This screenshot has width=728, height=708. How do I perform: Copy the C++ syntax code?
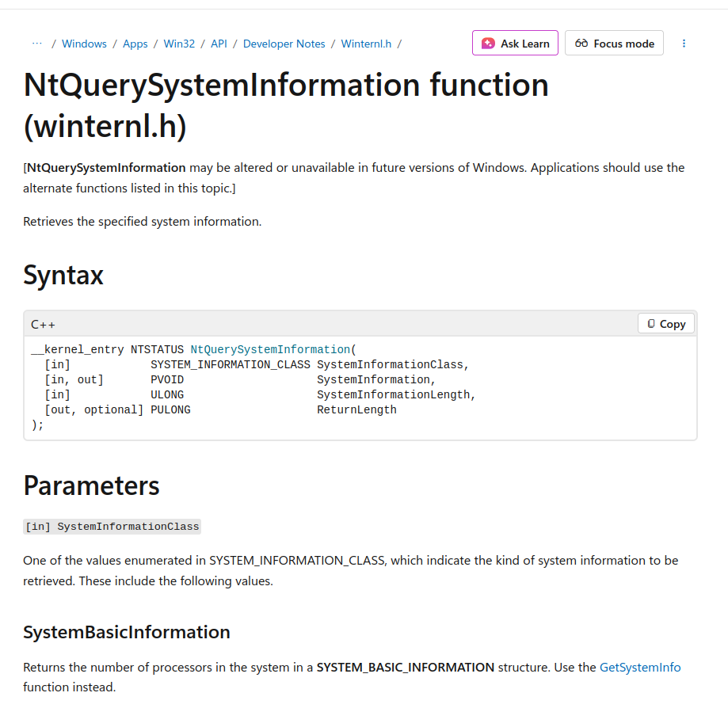(x=665, y=324)
